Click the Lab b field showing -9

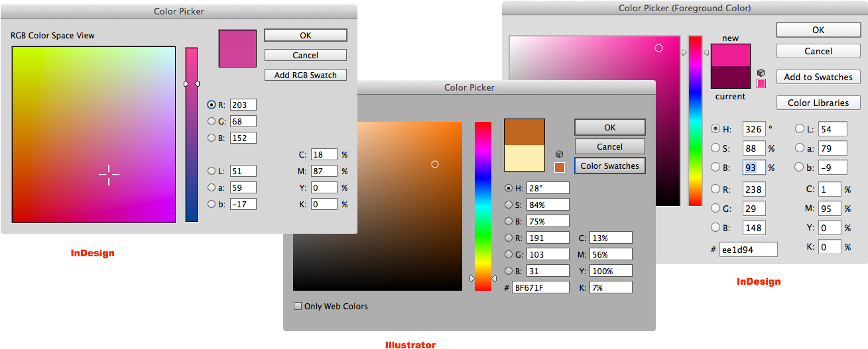[x=833, y=168]
